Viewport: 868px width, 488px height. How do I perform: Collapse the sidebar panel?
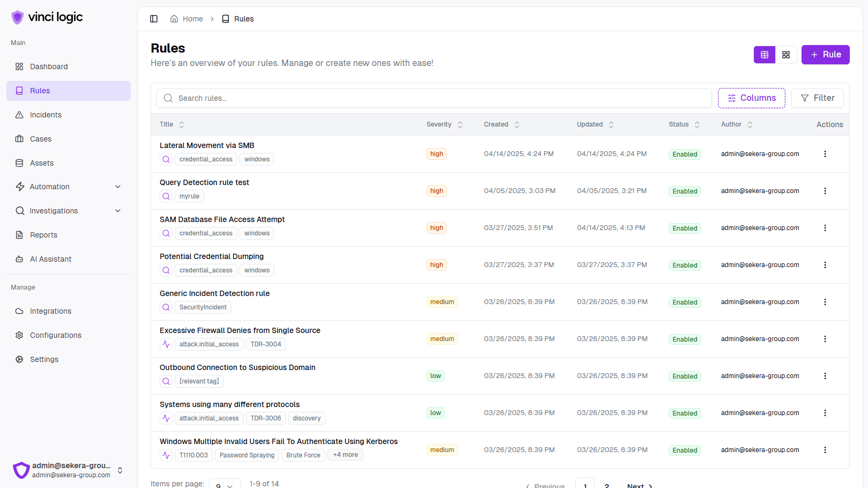(x=154, y=18)
